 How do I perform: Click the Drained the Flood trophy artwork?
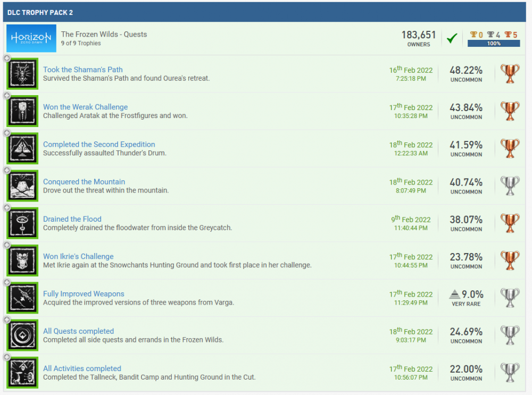point(22,223)
